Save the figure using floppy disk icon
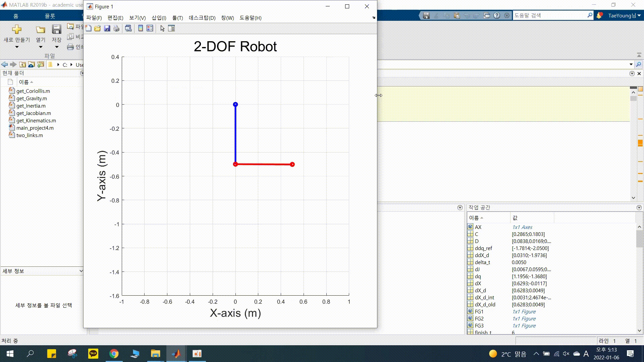 (107, 28)
